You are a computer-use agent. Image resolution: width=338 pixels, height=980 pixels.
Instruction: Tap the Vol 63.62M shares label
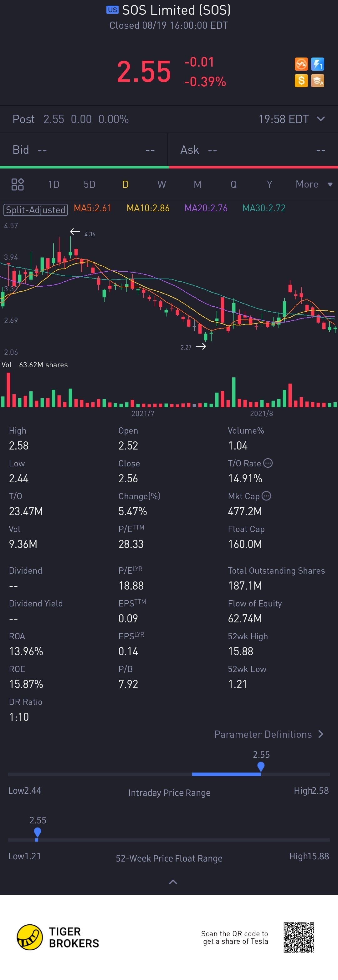tap(35, 364)
